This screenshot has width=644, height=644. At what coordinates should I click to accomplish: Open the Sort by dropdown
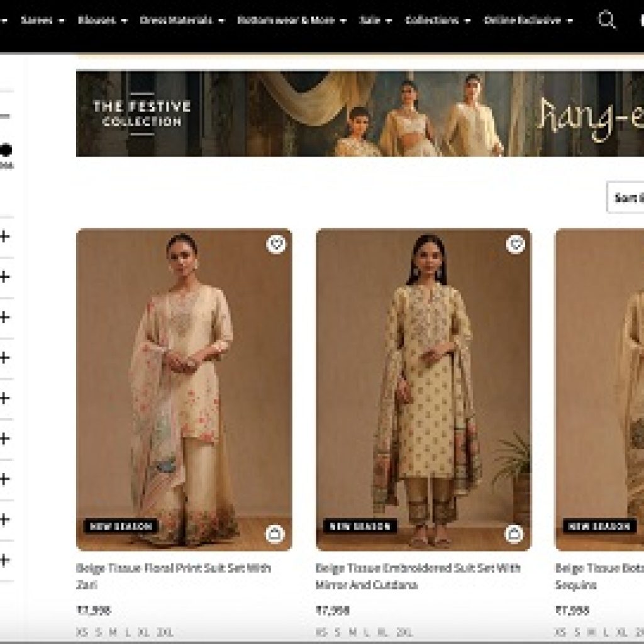pyautogui.click(x=626, y=197)
